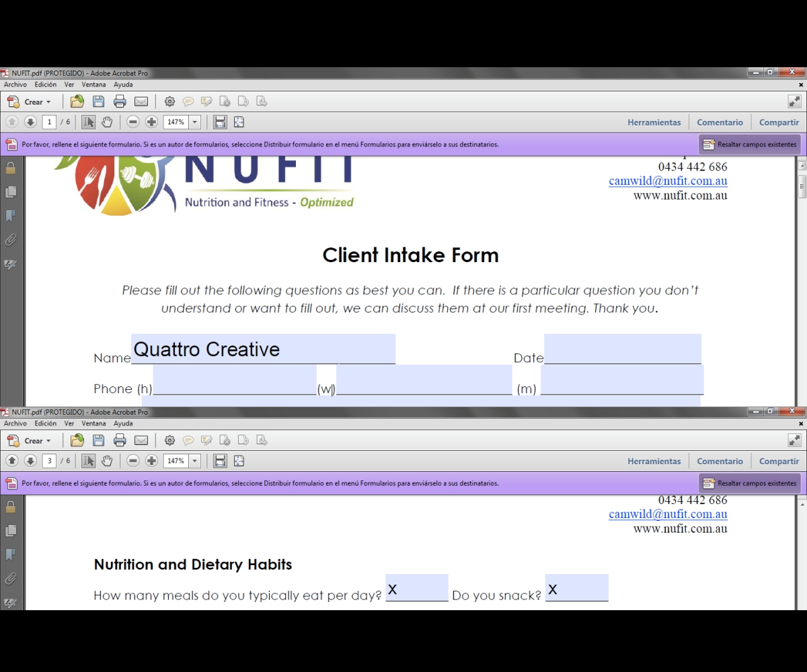Open the Ayuda menu in the page 3 window
This screenshot has width=807, height=672.
pyautogui.click(x=123, y=424)
